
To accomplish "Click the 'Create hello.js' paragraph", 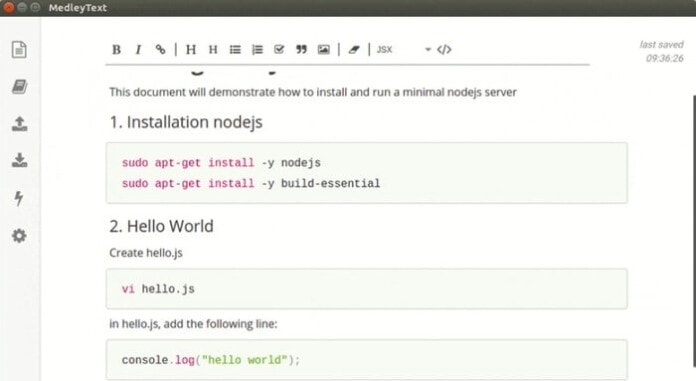I will [x=146, y=253].
